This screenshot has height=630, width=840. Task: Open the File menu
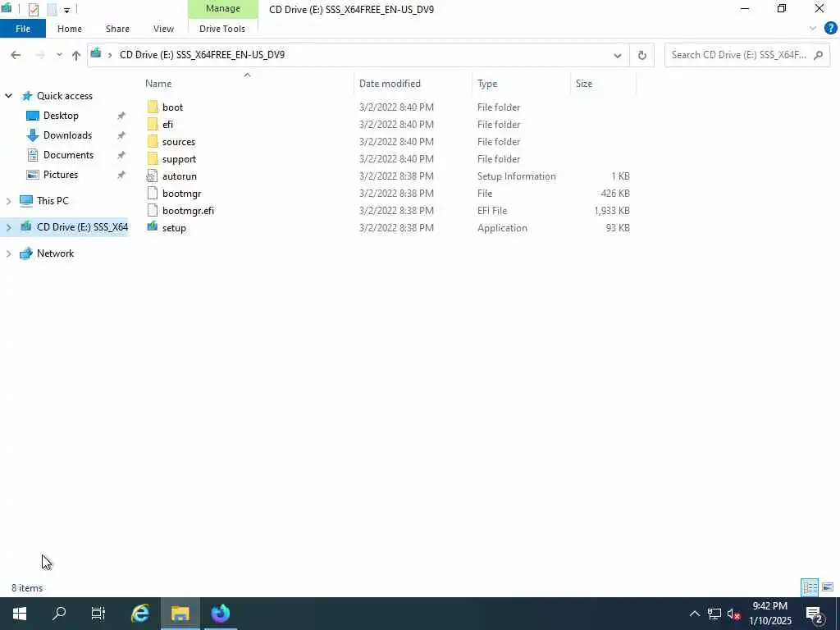pyautogui.click(x=23, y=29)
